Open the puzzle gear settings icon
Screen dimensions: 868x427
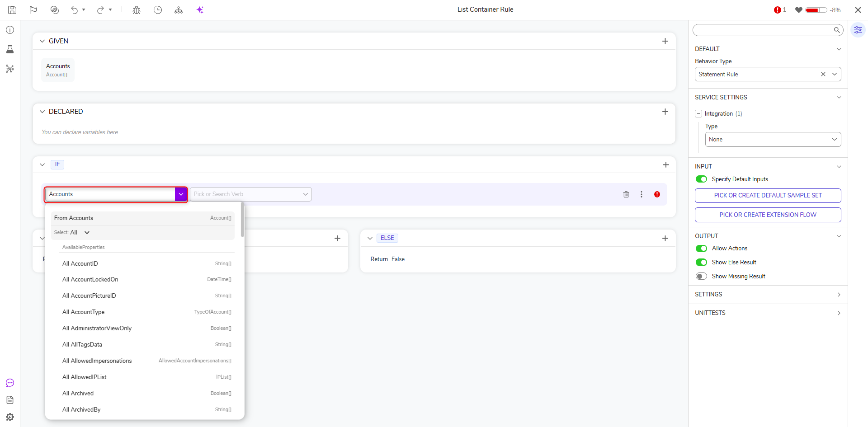tap(10, 417)
